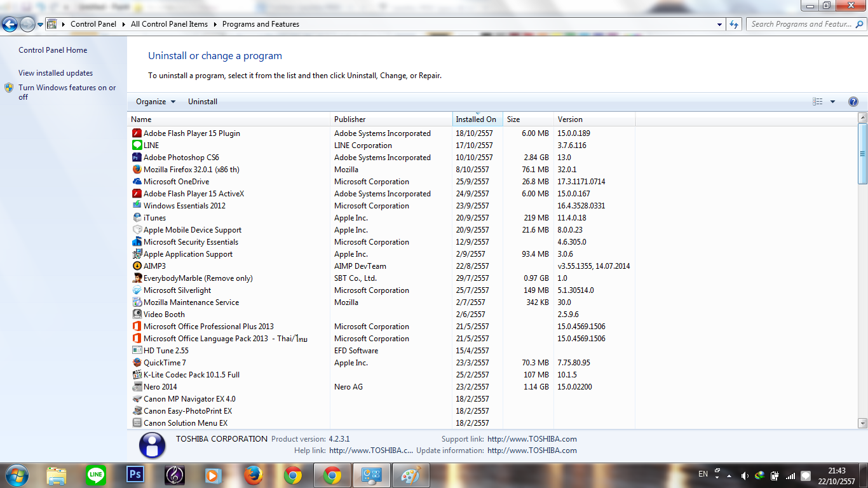
Task: Select Nero 2014 icon
Action: [137, 387]
